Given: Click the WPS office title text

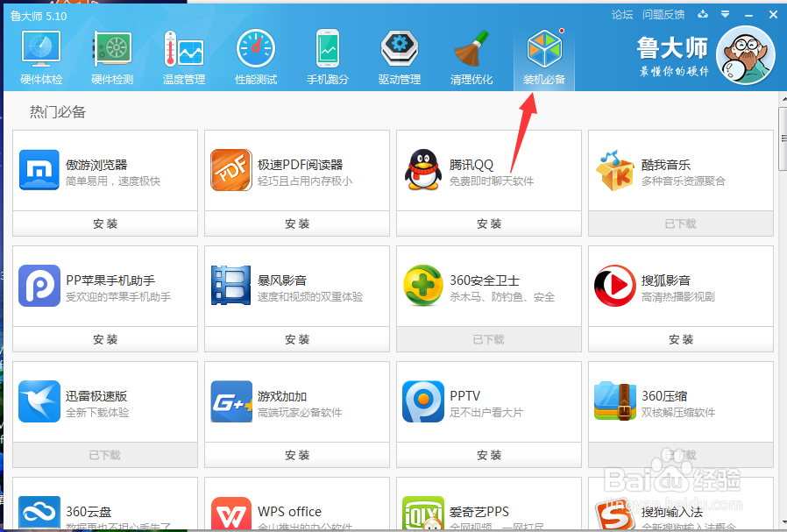Looking at the screenshot, I should click(x=289, y=512).
